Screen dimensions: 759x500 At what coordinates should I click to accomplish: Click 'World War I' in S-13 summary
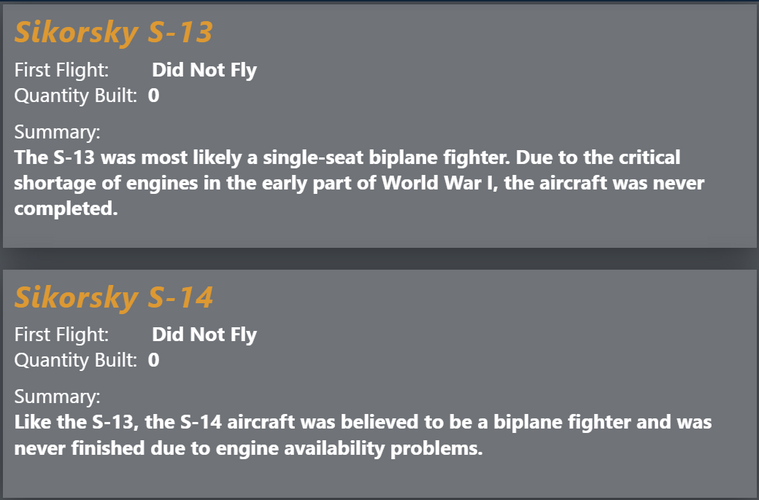440,183
